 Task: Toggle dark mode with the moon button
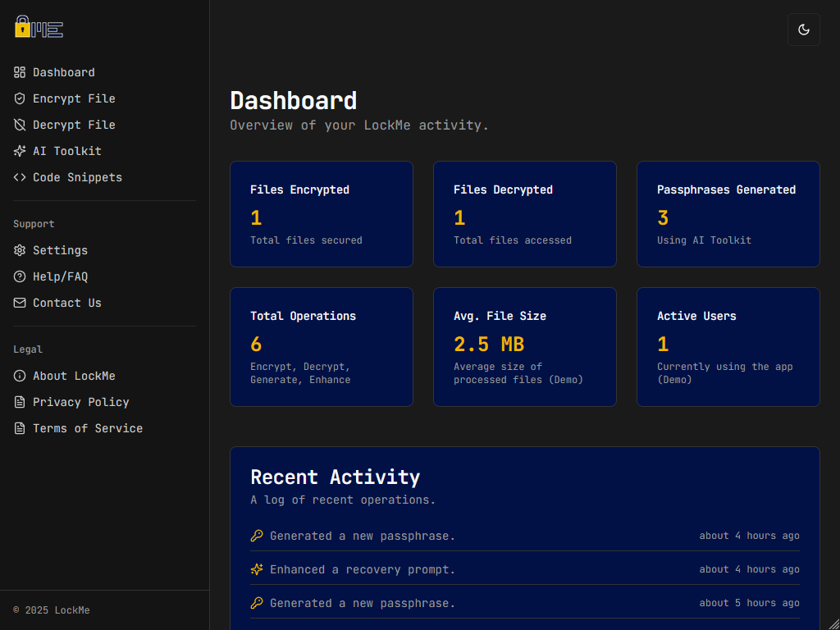[804, 30]
